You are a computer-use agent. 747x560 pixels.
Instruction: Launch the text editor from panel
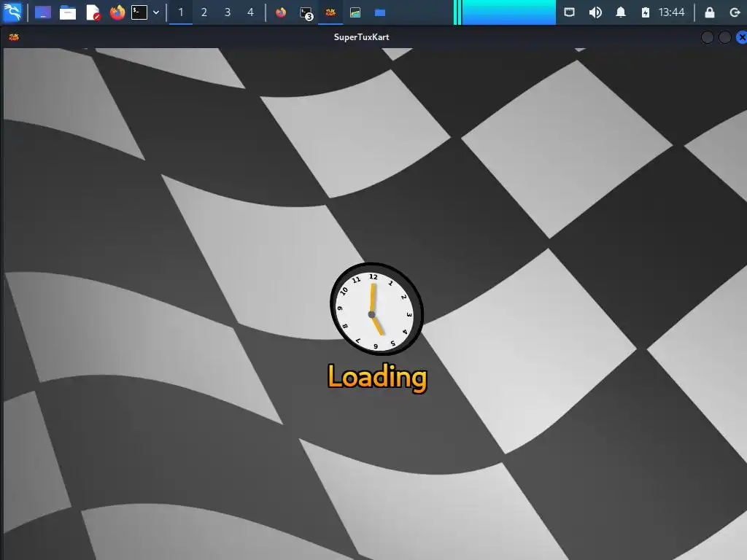93,12
